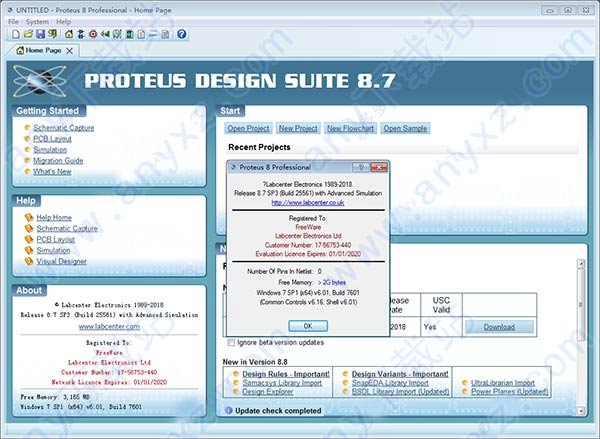Close the Proteus 8 Professional about dialog

[x=379, y=167]
